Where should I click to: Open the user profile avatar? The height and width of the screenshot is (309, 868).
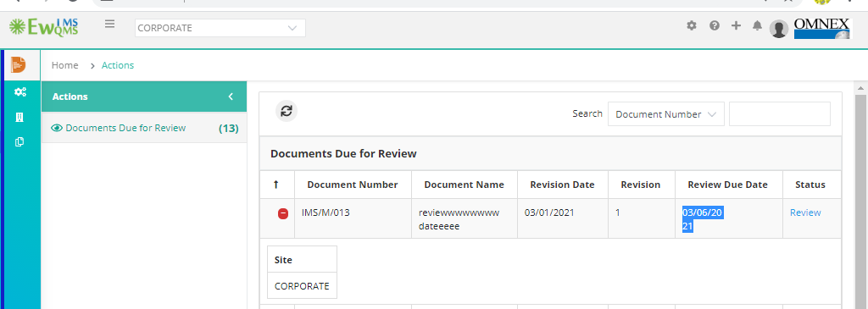pyautogui.click(x=779, y=29)
